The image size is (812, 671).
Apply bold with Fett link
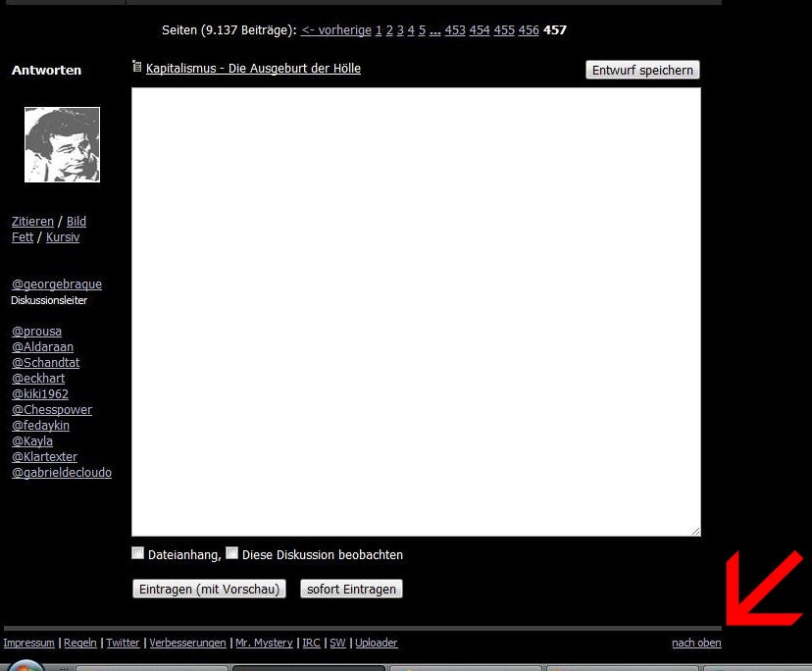tap(23, 236)
